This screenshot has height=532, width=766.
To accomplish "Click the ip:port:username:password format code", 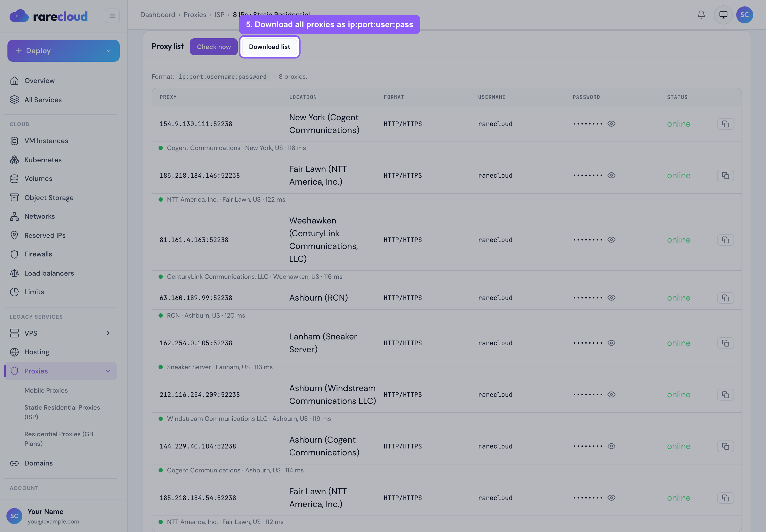I will click(223, 77).
